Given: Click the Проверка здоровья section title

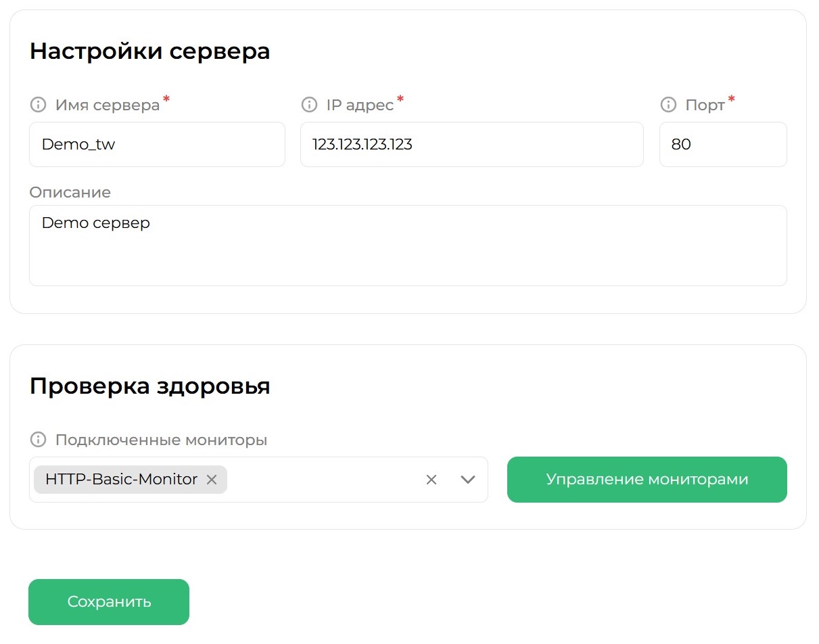Looking at the screenshot, I should coord(149,386).
